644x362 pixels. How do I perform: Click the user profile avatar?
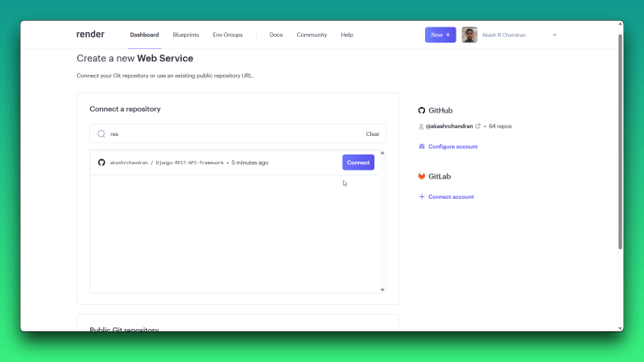pos(469,35)
